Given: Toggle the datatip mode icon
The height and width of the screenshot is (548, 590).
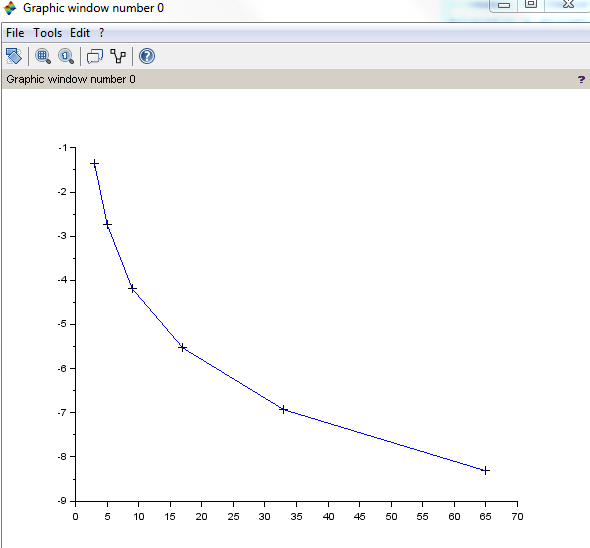Looking at the screenshot, I should point(95,56).
